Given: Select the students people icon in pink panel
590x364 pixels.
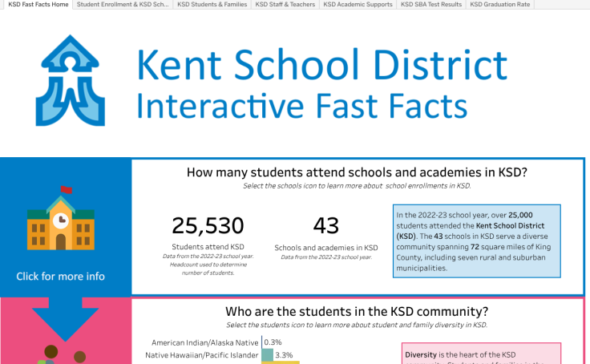Looking at the screenshot, I should (x=62, y=354).
